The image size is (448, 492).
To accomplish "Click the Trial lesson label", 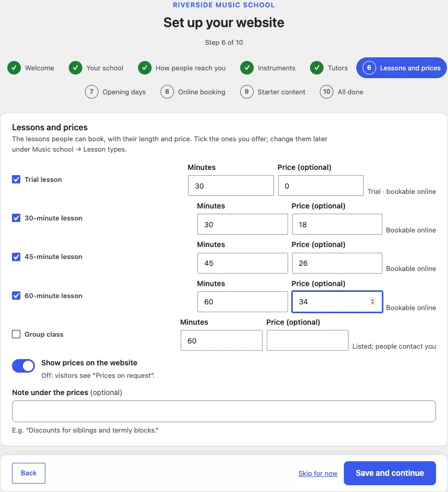I will 43,179.
